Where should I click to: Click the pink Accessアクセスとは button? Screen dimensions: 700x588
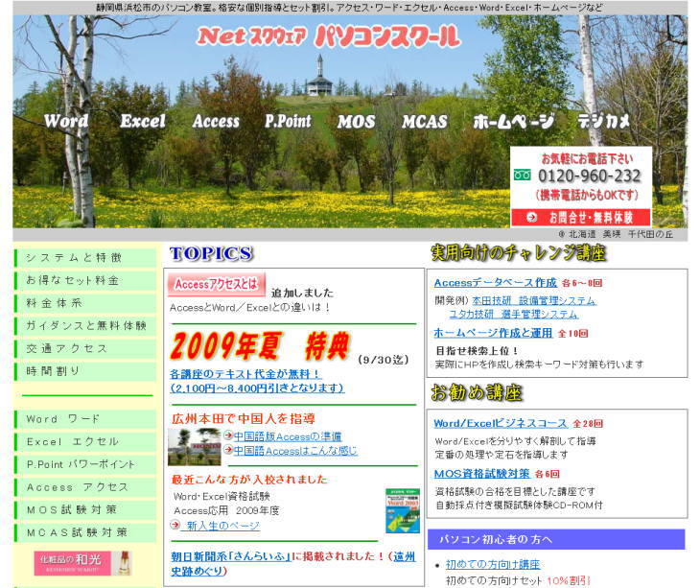pyautogui.click(x=217, y=284)
